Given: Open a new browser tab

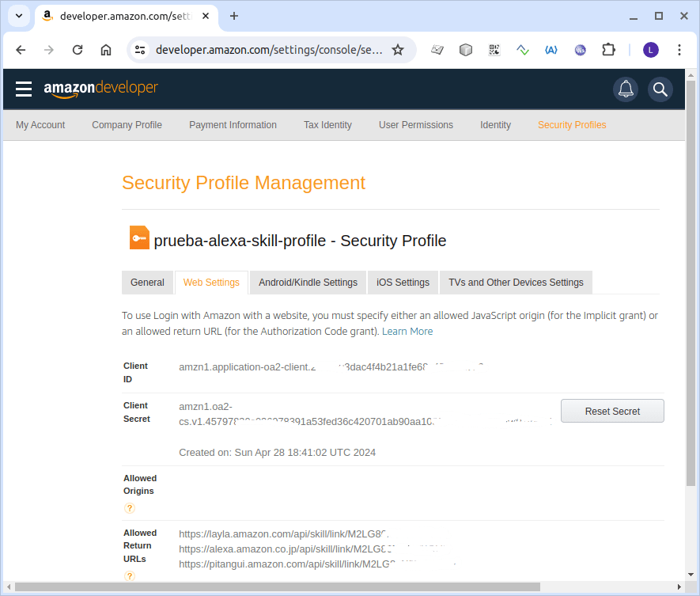Looking at the screenshot, I should pyautogui.click(x=234, y=16).
